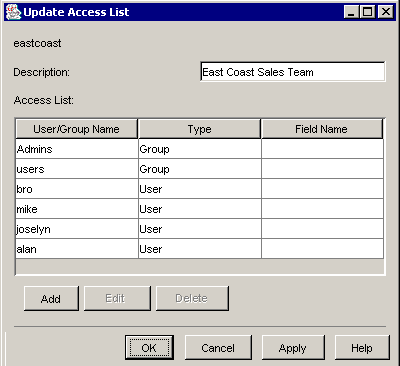This screenshot has width=400, height=366.
Task: Click the disabled Delete button
Action: 192,298
